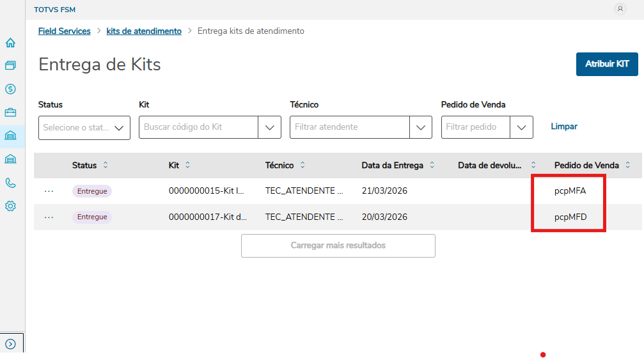Select the briefcase icon in sidebar
Viewport: 644px width, 358px height.
[x=10, y=113]
